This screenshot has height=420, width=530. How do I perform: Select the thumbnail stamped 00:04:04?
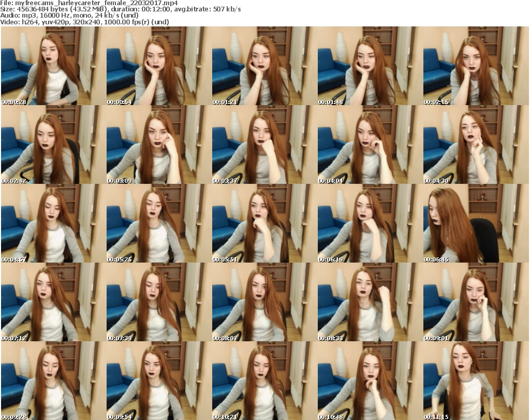pos(370,144)
